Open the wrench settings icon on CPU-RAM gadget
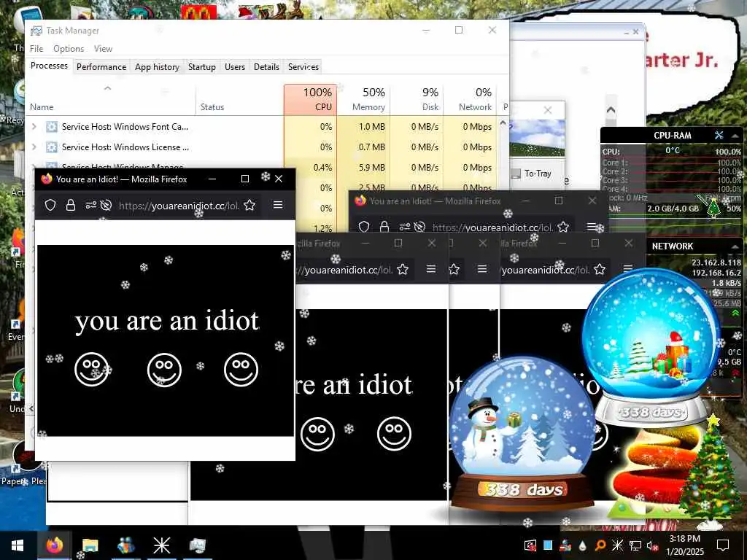The image size is (747, 560). click(x=719, y=135)
